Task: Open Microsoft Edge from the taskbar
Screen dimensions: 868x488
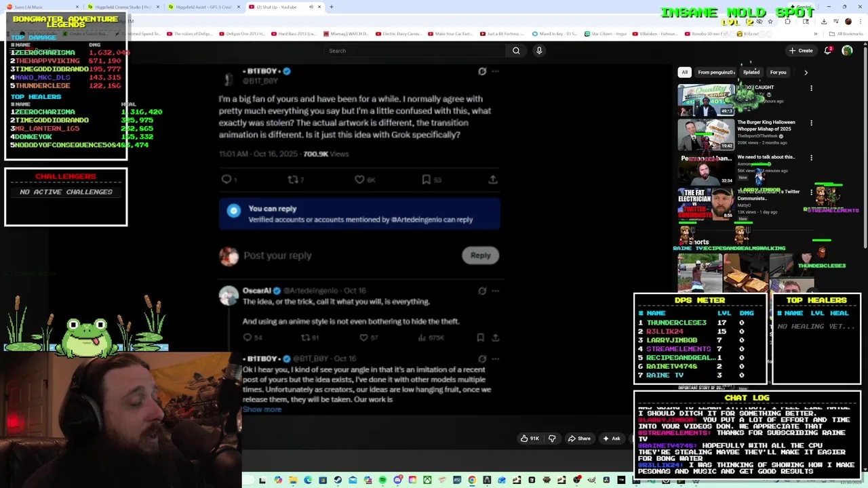Action: click(x=308, y=481)
